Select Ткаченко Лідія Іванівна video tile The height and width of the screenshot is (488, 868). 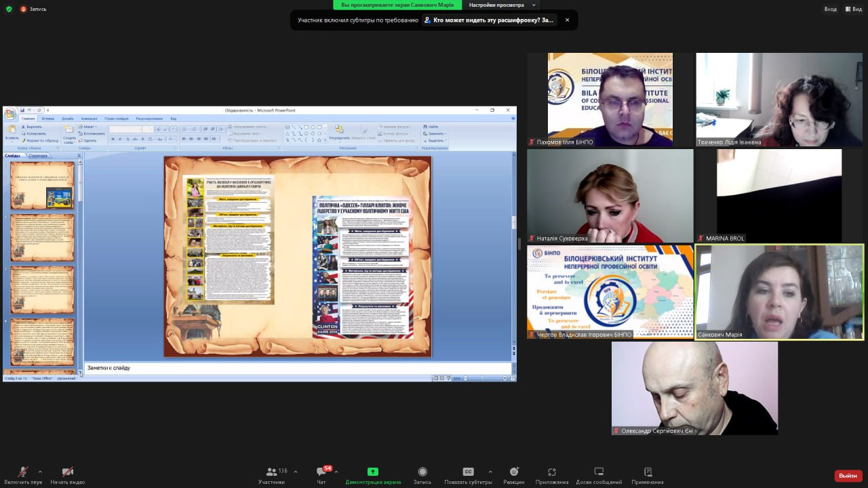click(x=780, y=100)
